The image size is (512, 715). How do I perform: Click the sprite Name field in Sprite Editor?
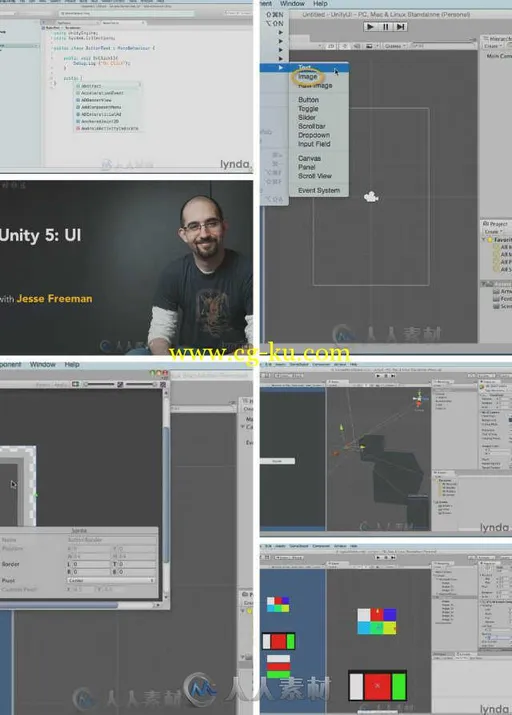tap(111, 540)
